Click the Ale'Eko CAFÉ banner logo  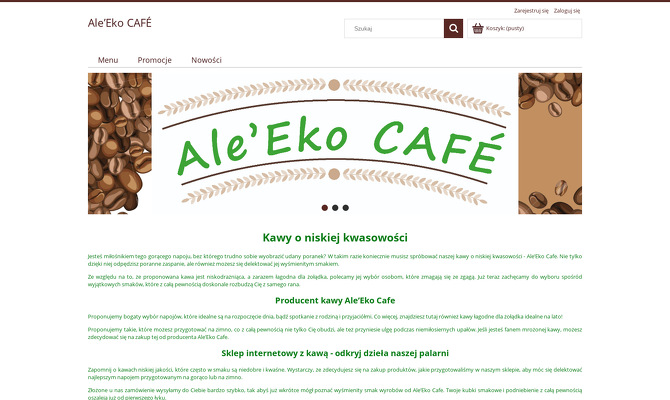[335, 143]
